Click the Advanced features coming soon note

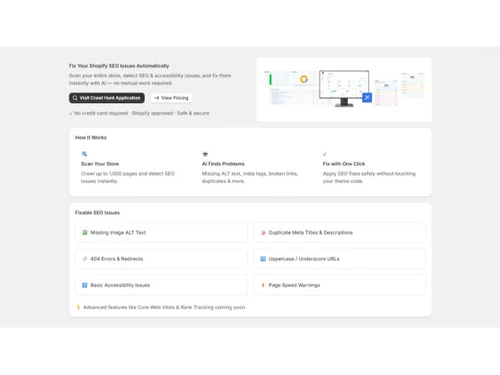coord(164,307)
